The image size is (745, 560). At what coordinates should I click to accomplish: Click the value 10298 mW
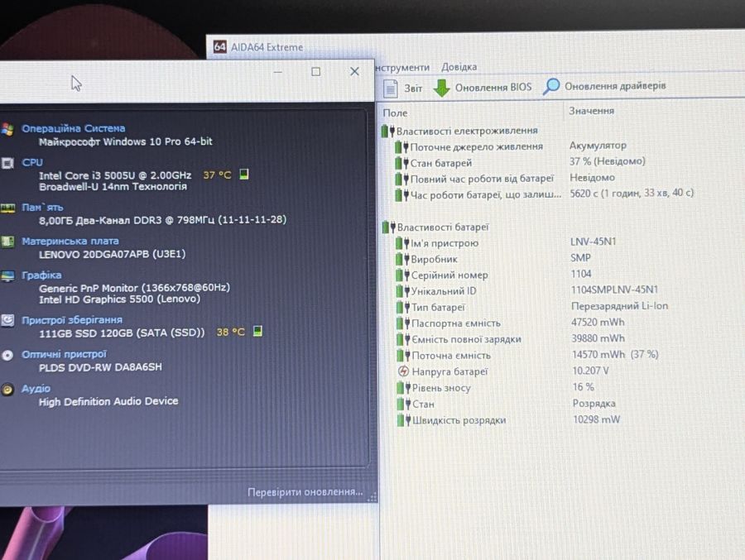click(596, 419)
